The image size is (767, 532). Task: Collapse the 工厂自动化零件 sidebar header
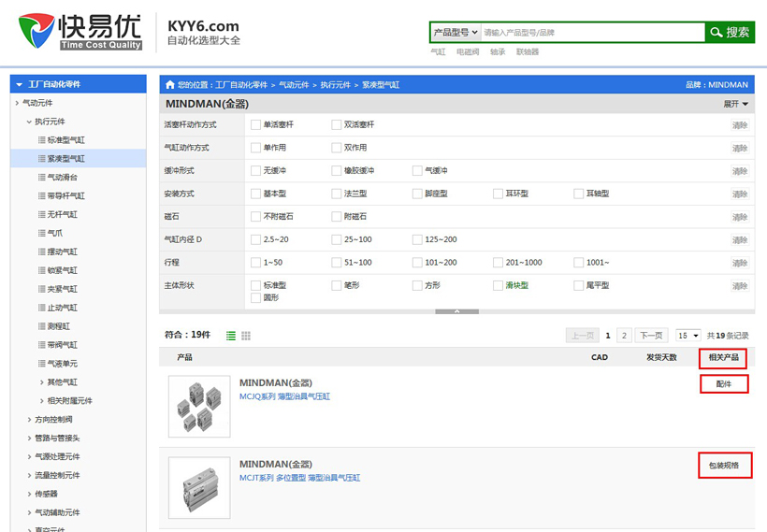tap(79, 84)
